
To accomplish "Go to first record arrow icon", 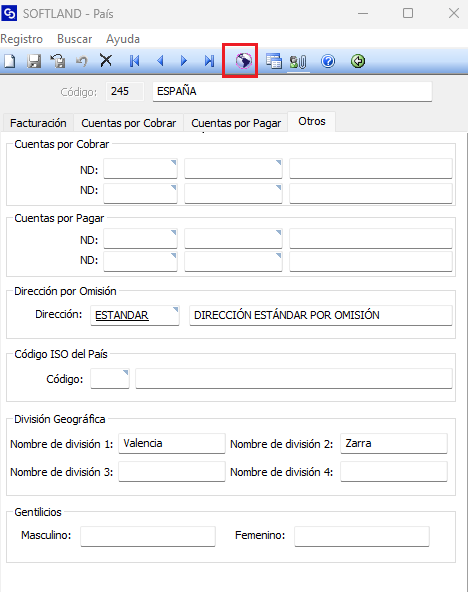I will pos(134,61).
